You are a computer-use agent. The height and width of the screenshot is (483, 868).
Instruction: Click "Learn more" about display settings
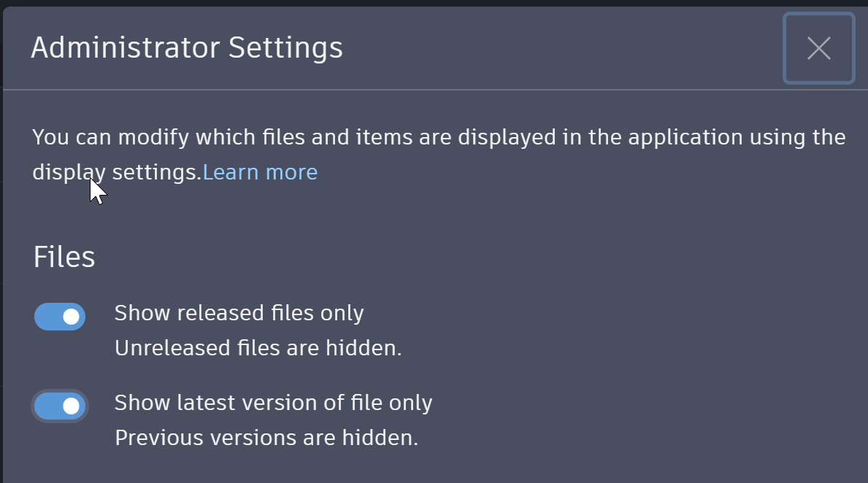click(260, 172)
